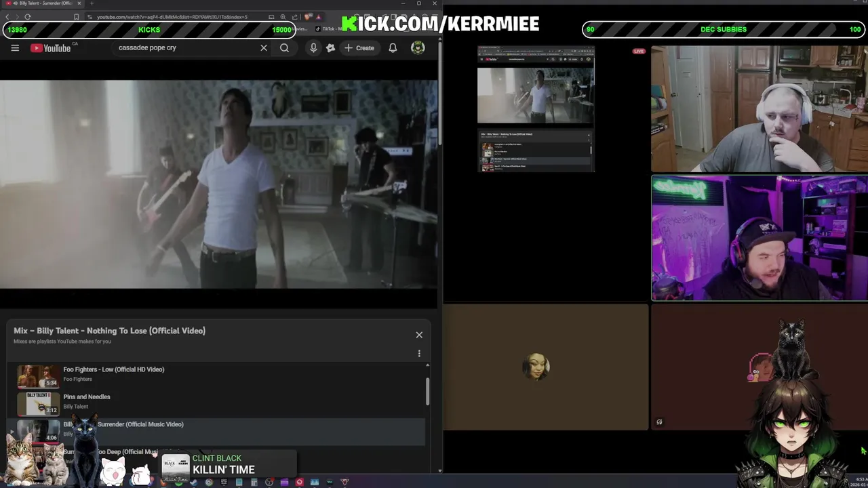Open the Mix playlist three-dot menu
868x488 pixels.
[419, 353]
